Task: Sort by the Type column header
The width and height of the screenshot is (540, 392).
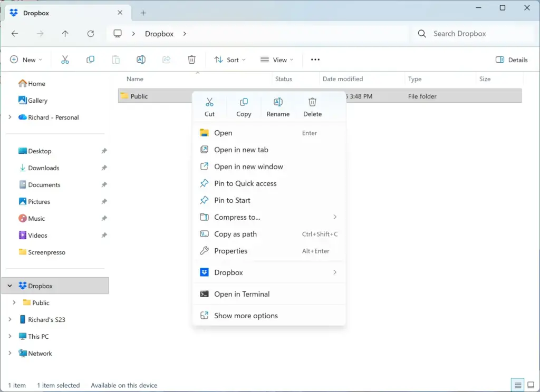Action: coord(414,79)
